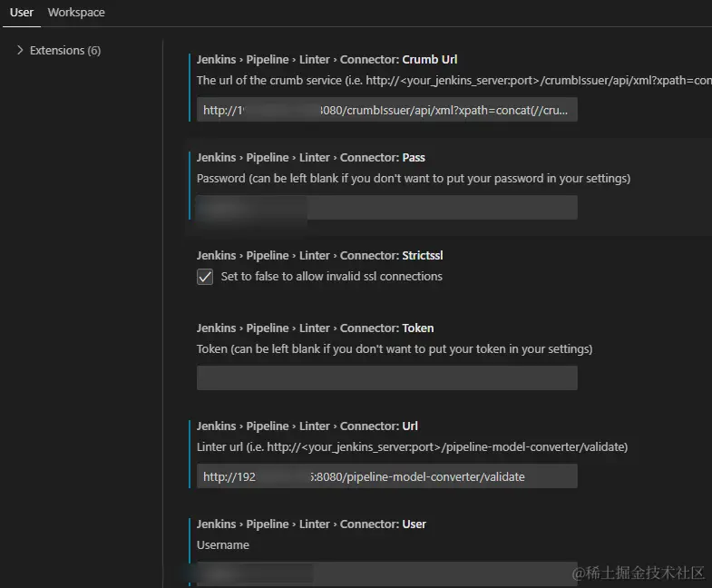Screen dimensions: 712x588
Task: Click the Connector Token input field
Action: coord(387,378)
